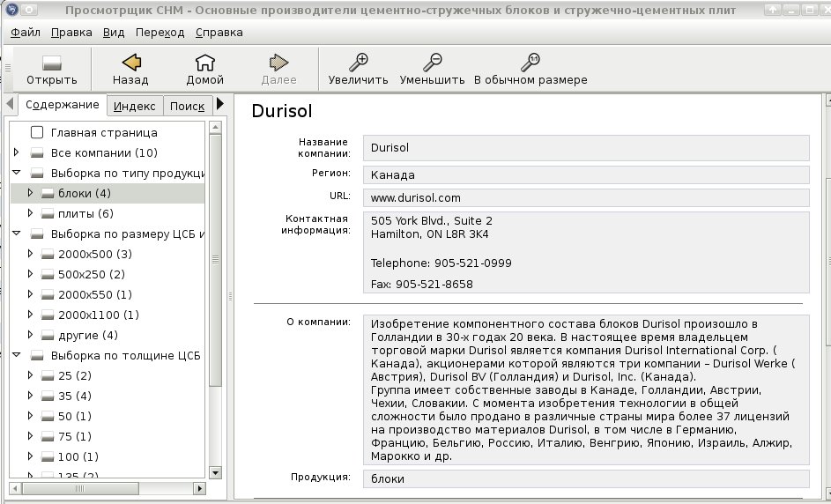Expand the 75 (1) node
The image size is (831, 504).
coord(30,436)
